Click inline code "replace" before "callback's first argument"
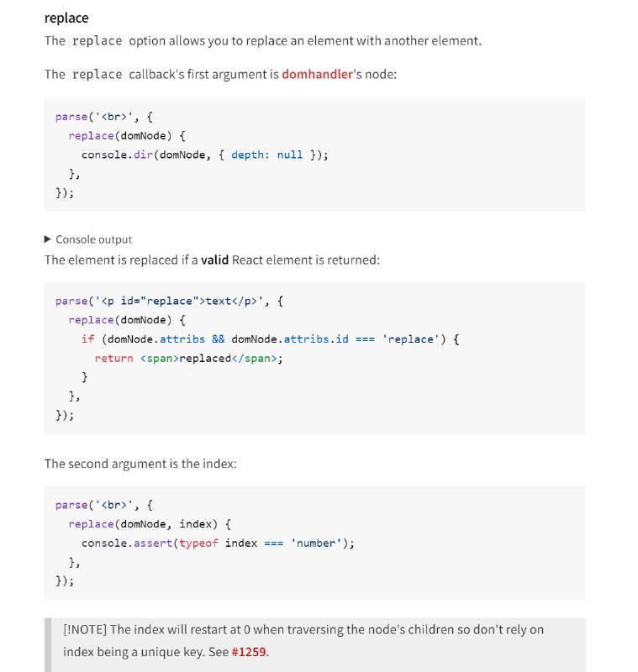The width and height of the screenshot is (638, 672). tap(98, 74)
